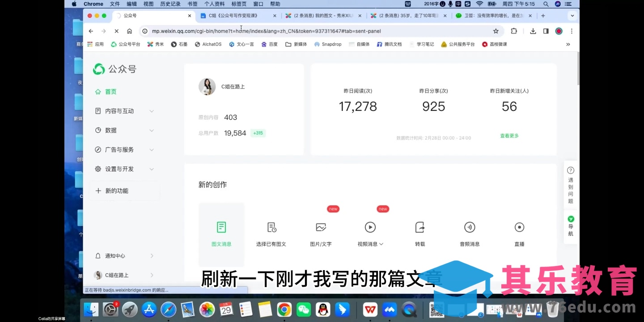Expand the 设置与开发 sidebar section
Viewport: 644px width, 322px height.
pos(124,169)
